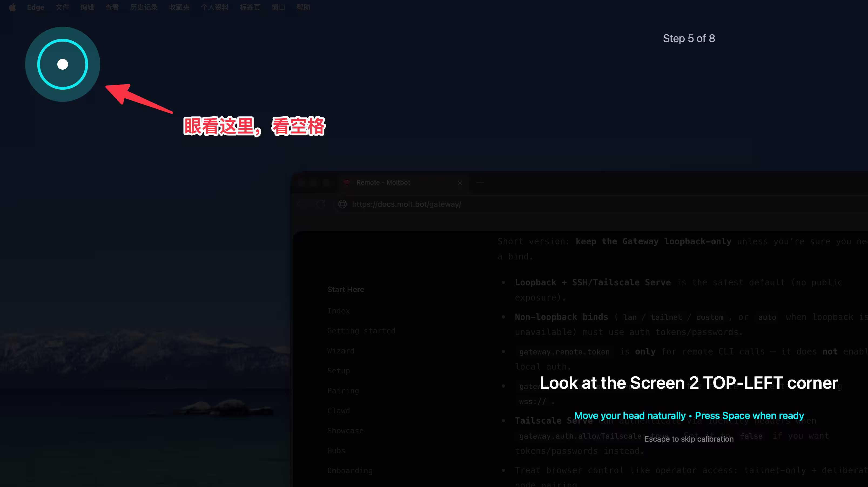Open the Wizard sidebar link

[341, 351]
